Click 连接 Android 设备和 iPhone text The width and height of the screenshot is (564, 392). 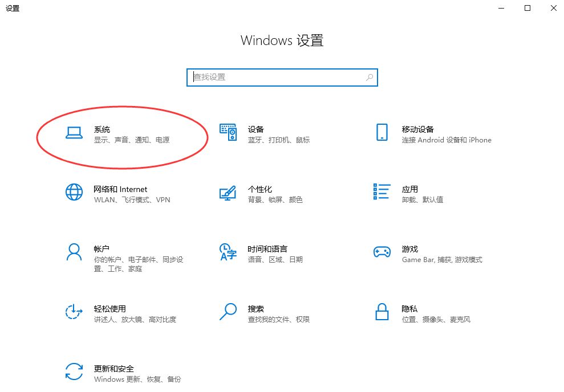pyautogui.click(x=447, y=140)
